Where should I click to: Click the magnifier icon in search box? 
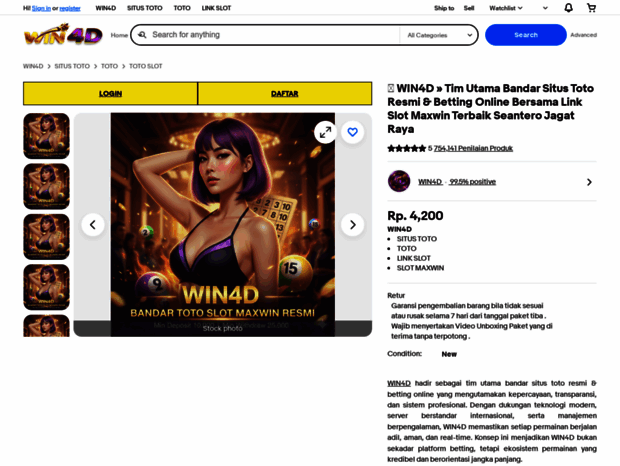click(142, 35)
